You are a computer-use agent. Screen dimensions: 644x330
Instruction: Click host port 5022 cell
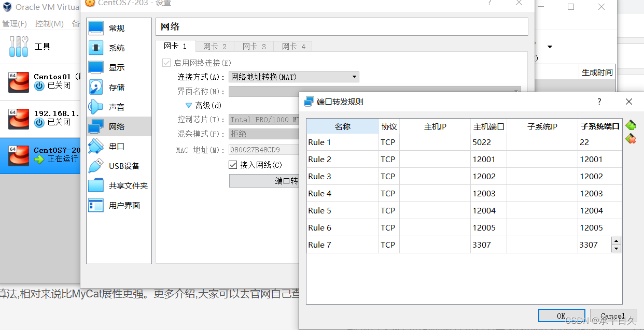point(489,142)
